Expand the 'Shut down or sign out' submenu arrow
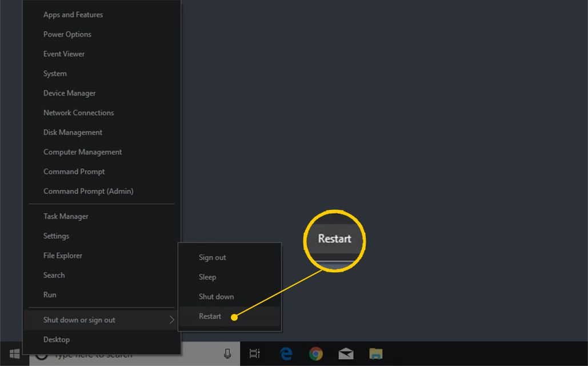This screenshot has height=366, width=588. (171, 320)
